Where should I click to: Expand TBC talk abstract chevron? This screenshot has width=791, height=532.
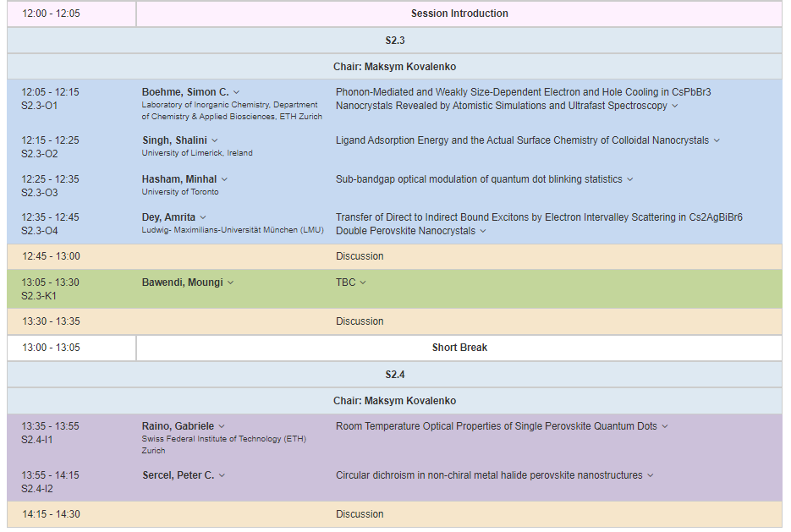point(363,282)
